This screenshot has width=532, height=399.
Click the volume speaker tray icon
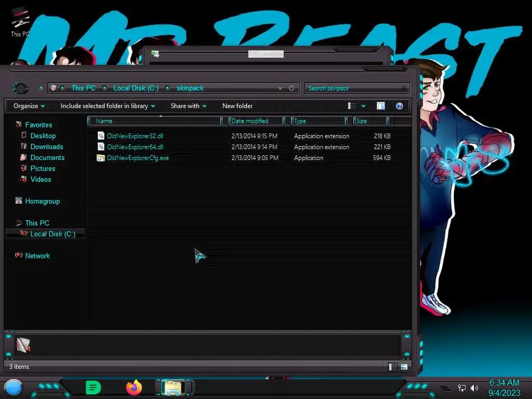point(474,388)
